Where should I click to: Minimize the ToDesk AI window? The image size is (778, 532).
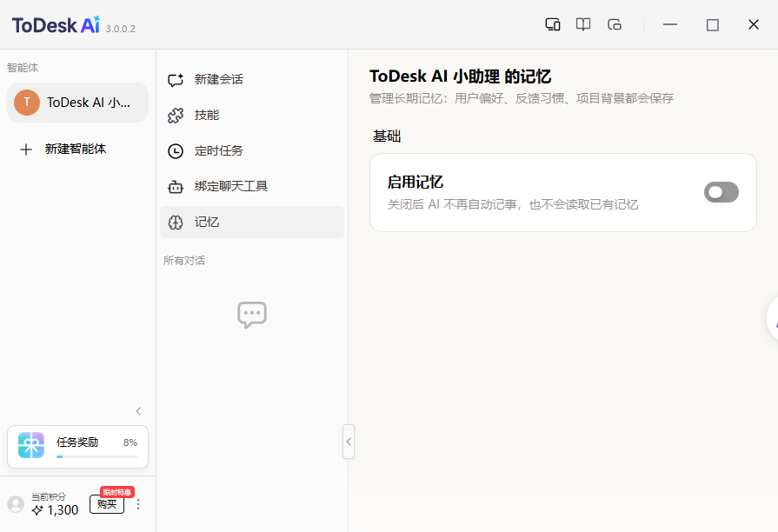[670, 24]
